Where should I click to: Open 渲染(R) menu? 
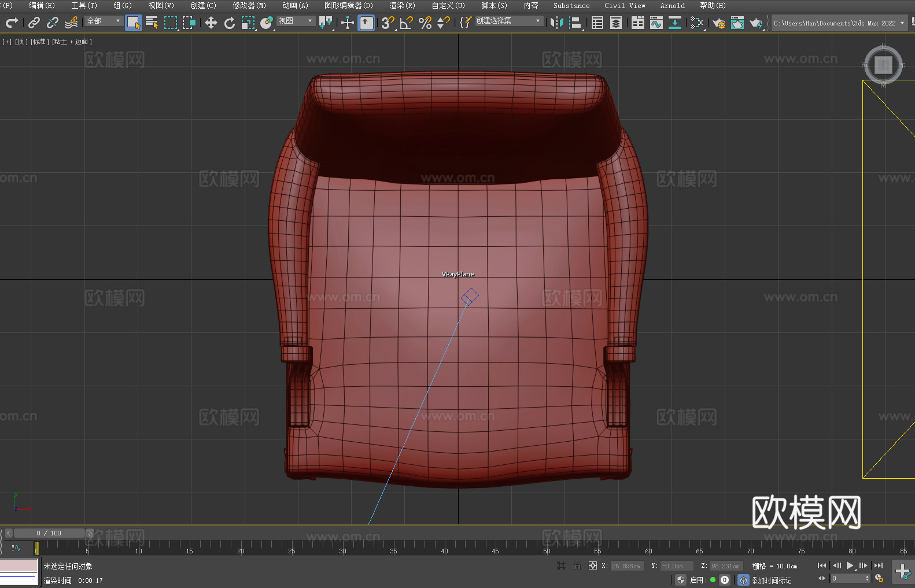(x=402, y=5)
